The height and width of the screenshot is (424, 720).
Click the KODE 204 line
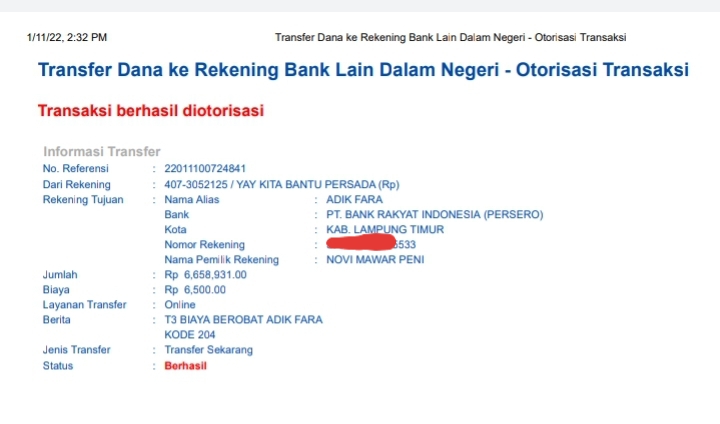click(190, 335)
